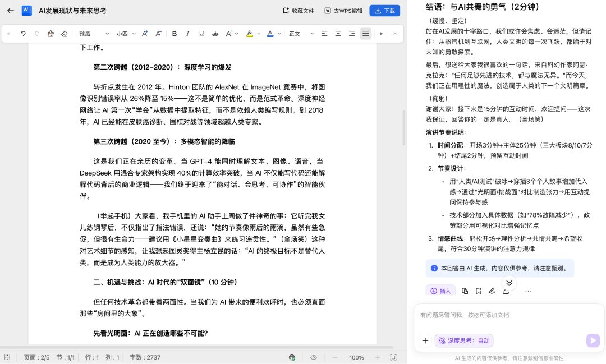Click the undo arrow in toolbar
Image resolution: width=606 pixels, height=364 pixels.
[23, 34]
